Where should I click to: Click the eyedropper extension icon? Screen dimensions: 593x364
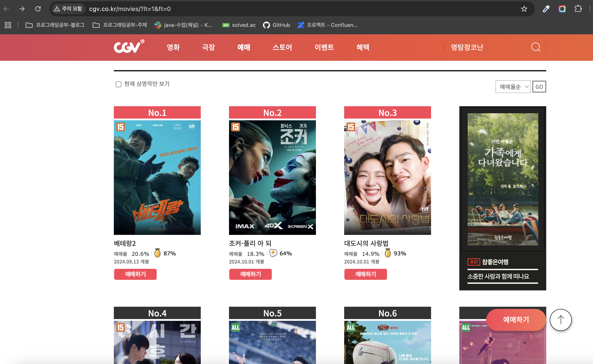tap(546, 9)
